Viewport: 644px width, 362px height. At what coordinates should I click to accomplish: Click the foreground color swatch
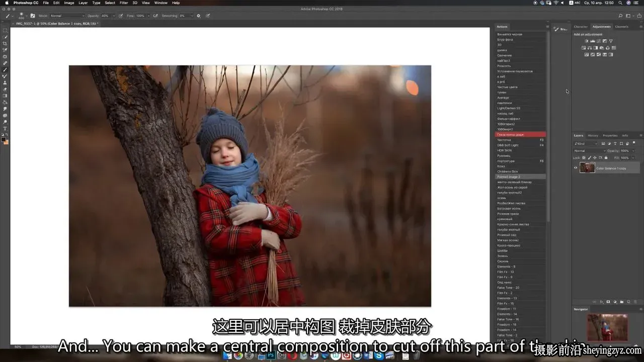tap(4, 139)
